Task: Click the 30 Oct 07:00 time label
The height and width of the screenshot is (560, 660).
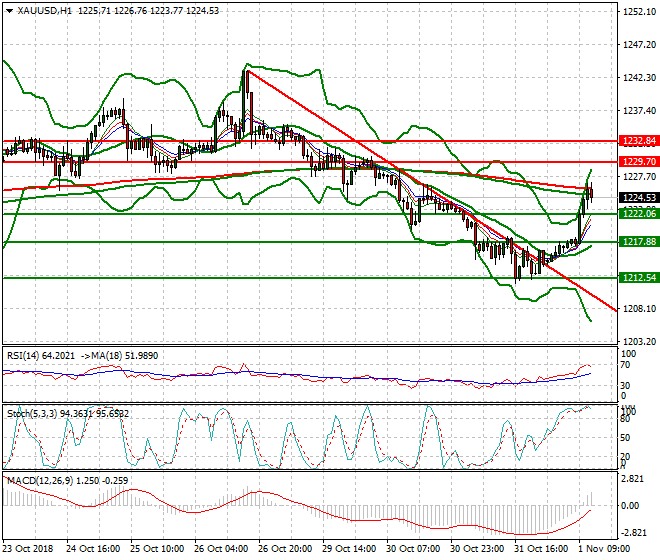Action: coord(413,549)
